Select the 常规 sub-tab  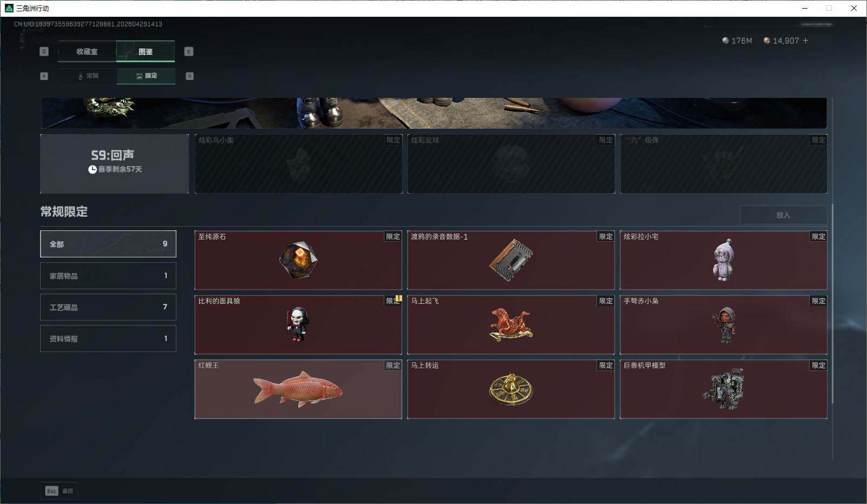tap(88, 76)
